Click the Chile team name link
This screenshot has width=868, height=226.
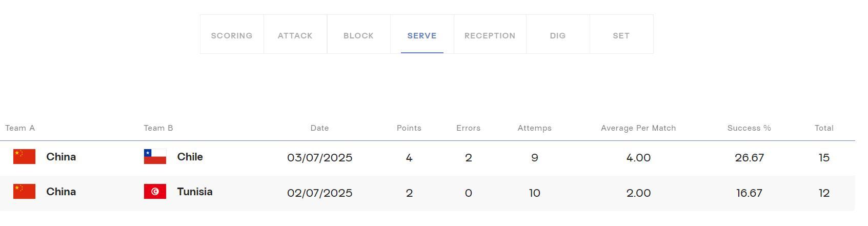click(x=190, y=157)
